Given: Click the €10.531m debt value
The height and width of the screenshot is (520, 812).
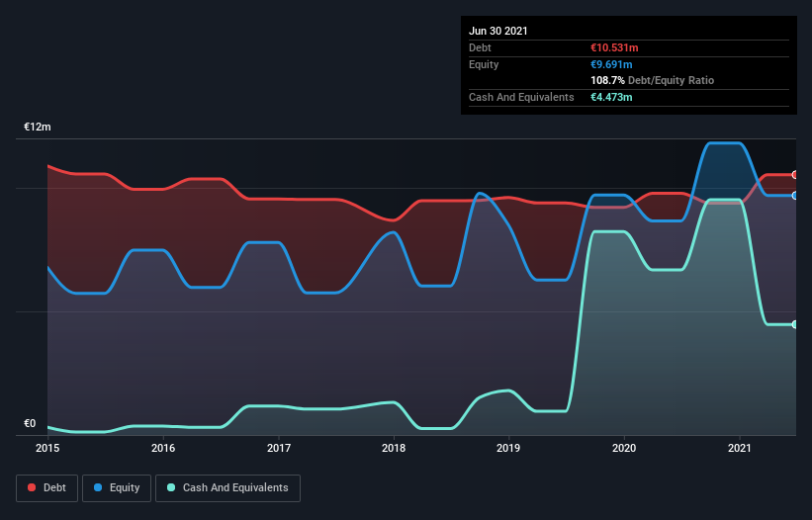Looking at the screenshot, I should pos(614,47).
